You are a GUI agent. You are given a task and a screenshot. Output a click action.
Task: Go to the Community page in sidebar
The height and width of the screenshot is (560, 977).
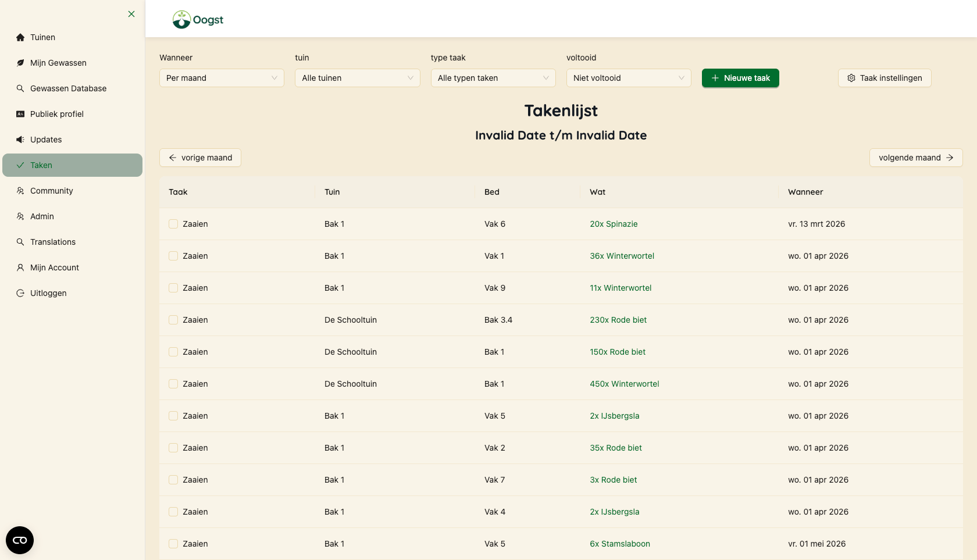pyautogui.click(x=72, y=191)
